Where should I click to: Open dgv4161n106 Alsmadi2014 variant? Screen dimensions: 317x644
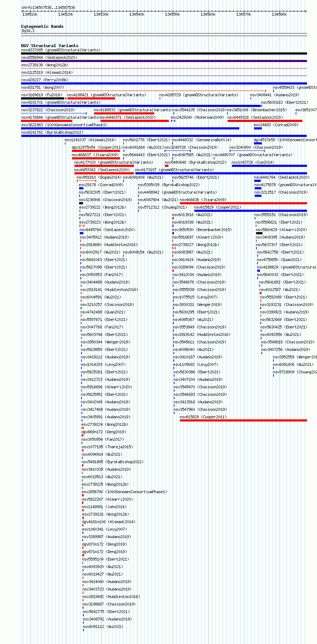pos(109,522)
